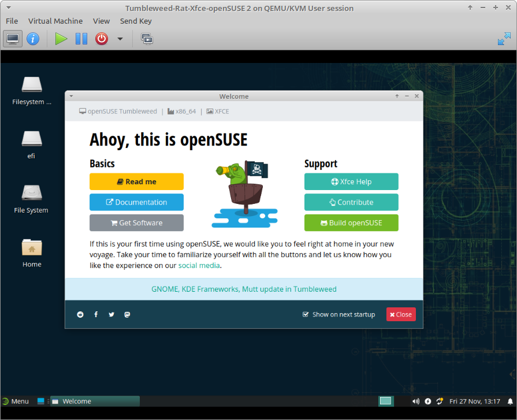The image size is (517, 420).
Task: Click the Reddit icon in Welcome footer
Action: [x=80, y=314]
